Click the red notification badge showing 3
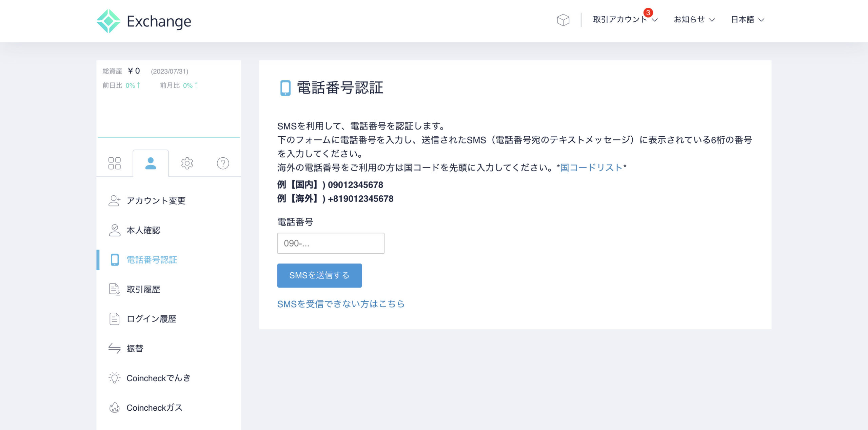The height and width of the screenshot is (430, 868). point(648,13)
